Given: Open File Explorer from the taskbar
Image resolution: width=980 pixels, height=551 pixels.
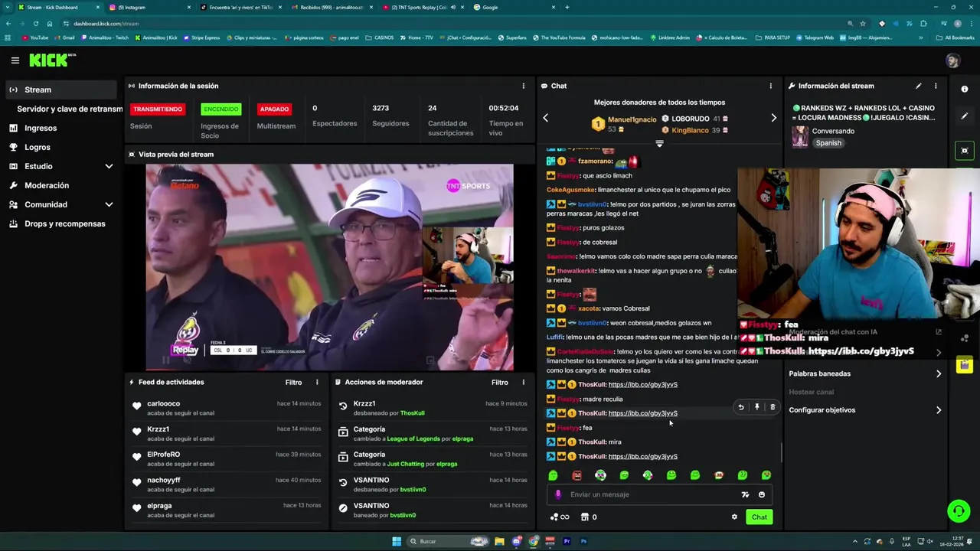Looking at the screenshot, I should click(499, 541).
